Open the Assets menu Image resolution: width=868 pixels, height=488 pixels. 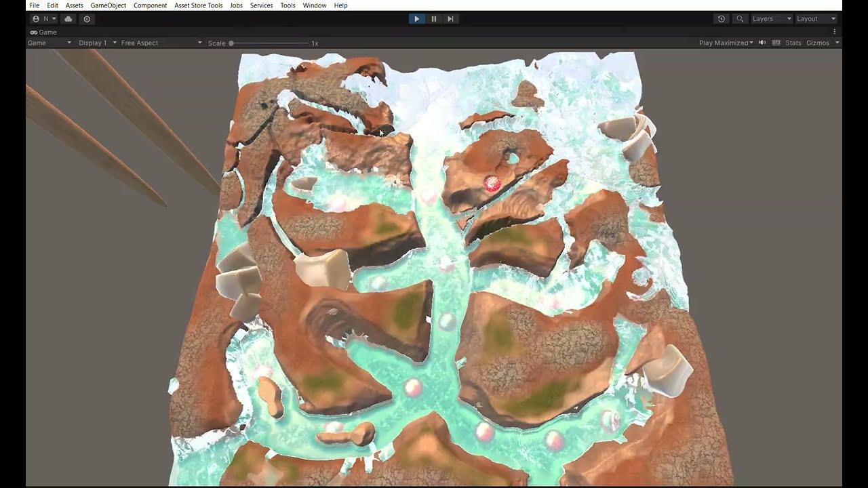(x=74, y=5)
